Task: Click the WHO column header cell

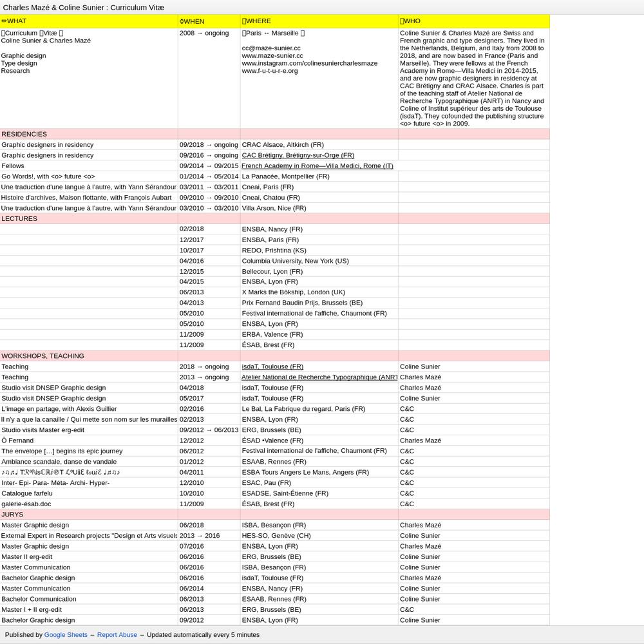Action: [474, 21]
